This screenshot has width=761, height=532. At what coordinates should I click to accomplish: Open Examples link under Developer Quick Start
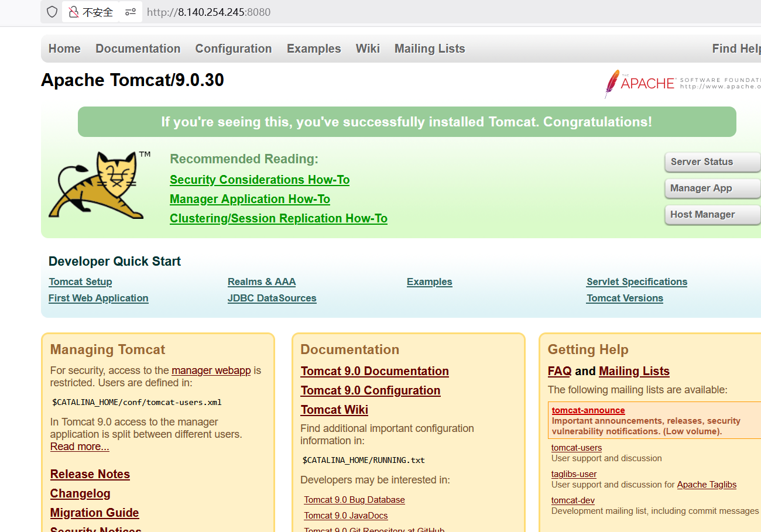(x=430, y=282)
